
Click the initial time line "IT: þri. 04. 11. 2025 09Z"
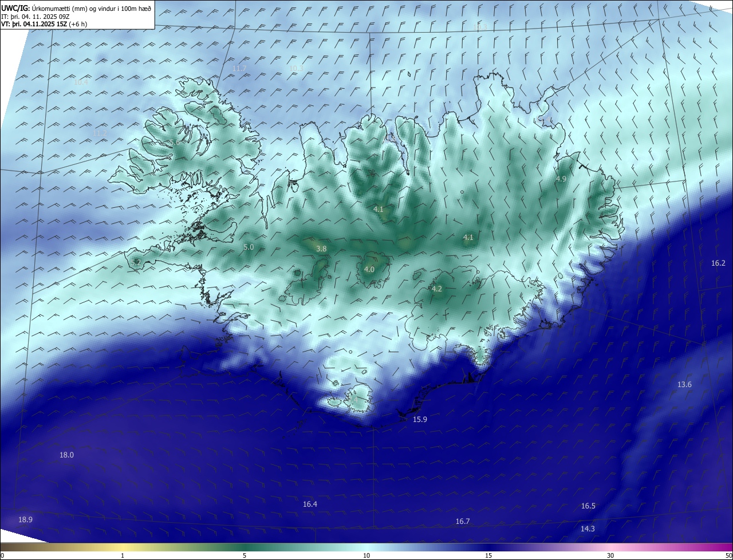click(36, 17)
